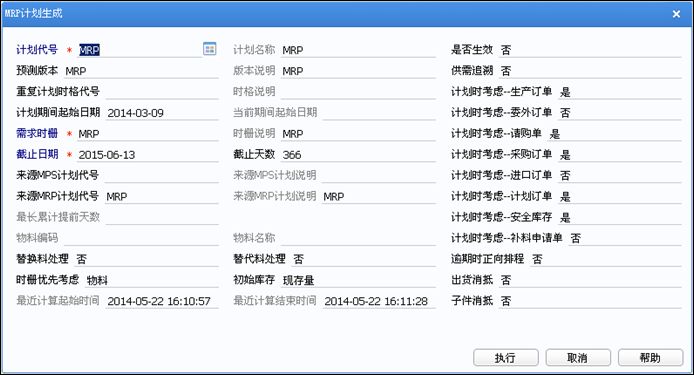Image resolution: width=694 pixels, height=375 pixels.
Task: Click the 版本说明 field
Action: (x=359, y=71)
